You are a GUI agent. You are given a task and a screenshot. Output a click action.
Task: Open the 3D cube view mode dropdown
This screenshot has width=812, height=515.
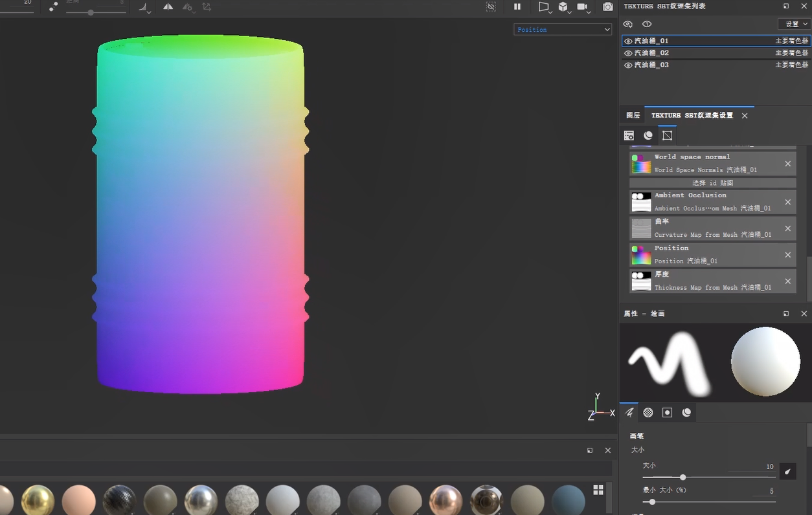(564, 7)
